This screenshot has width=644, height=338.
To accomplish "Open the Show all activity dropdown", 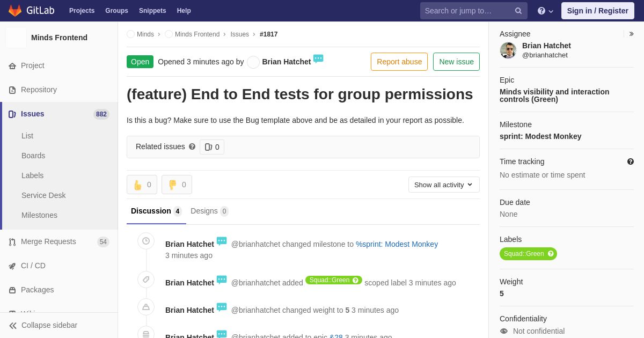I will coord(444,185).
